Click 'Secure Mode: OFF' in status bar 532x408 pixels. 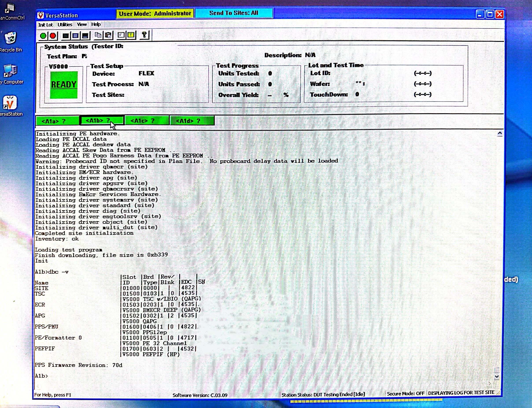point(405,393)
